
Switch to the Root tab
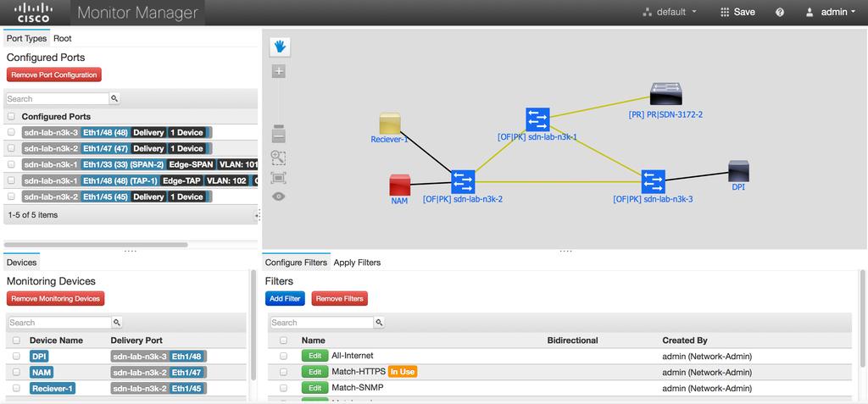(x=63, y=39)
